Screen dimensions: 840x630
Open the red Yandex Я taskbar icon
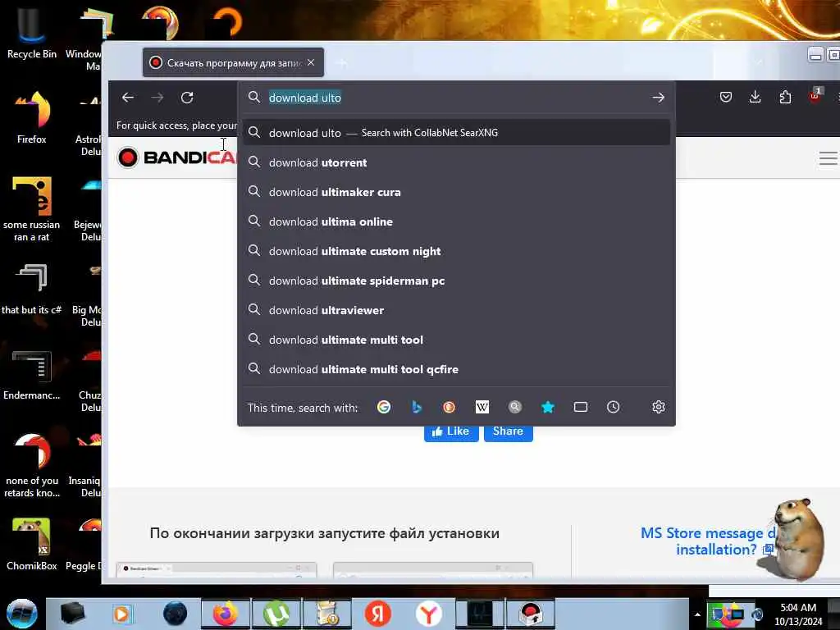tap(378, 614)
